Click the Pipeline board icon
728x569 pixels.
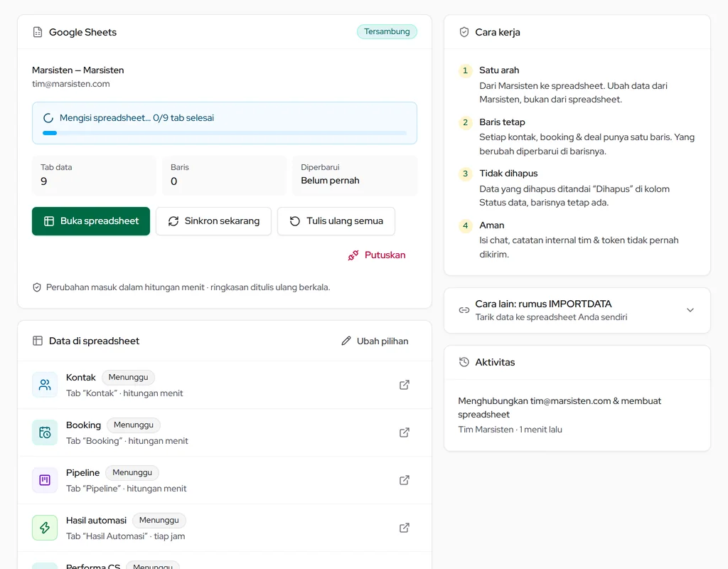pyautogui.click(x=45, y=480)
